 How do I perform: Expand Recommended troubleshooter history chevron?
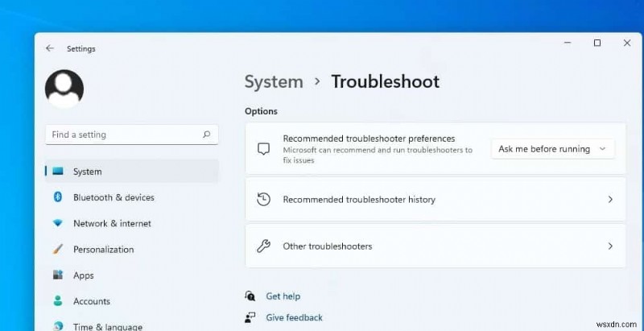pyautogui.click(x=610, y=200)
